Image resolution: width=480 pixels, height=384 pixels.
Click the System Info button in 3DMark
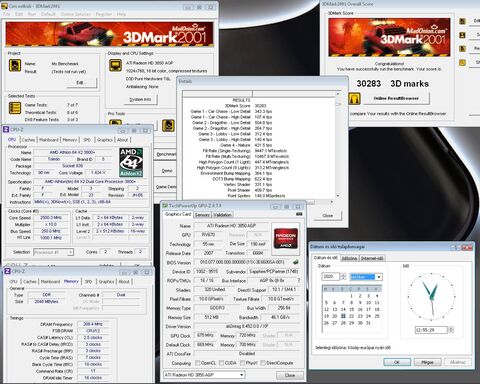140,99
